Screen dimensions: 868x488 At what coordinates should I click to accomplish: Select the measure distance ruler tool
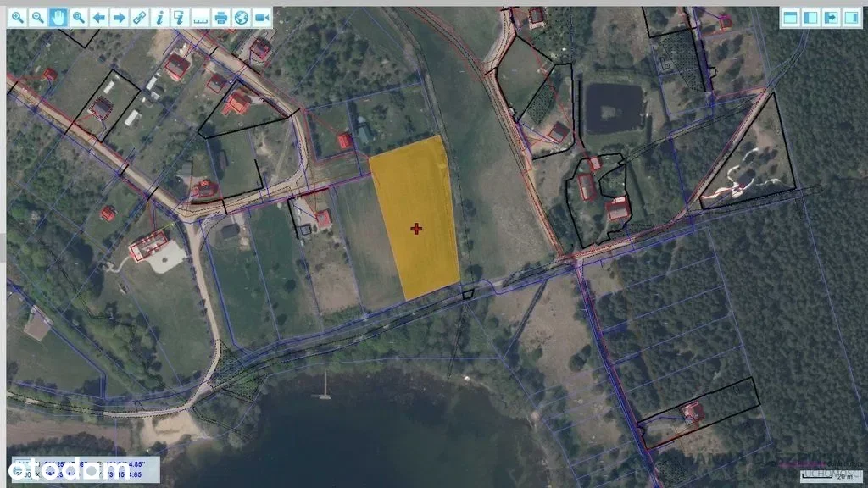[200, 17]
